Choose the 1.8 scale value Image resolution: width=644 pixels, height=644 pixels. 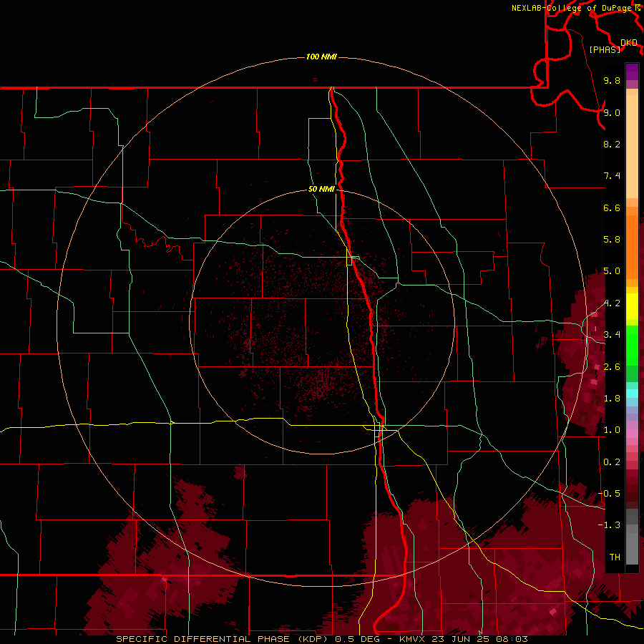coord(612,399)
